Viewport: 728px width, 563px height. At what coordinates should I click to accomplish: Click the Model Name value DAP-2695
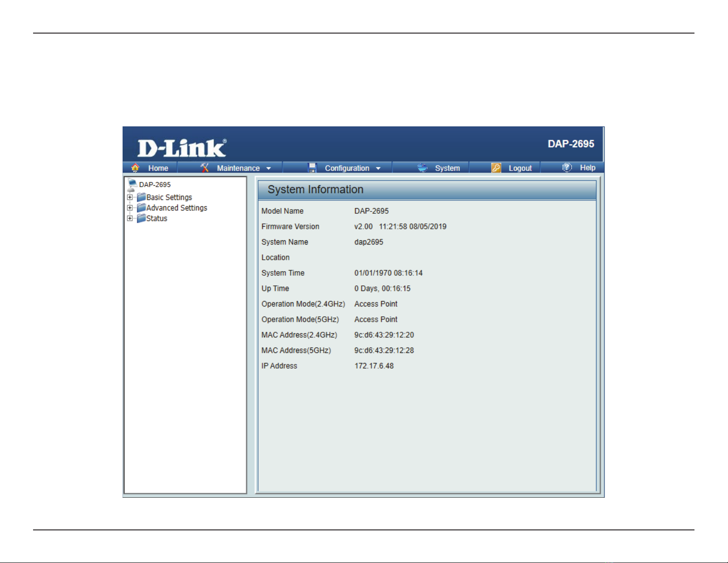[x=372, y=211]
